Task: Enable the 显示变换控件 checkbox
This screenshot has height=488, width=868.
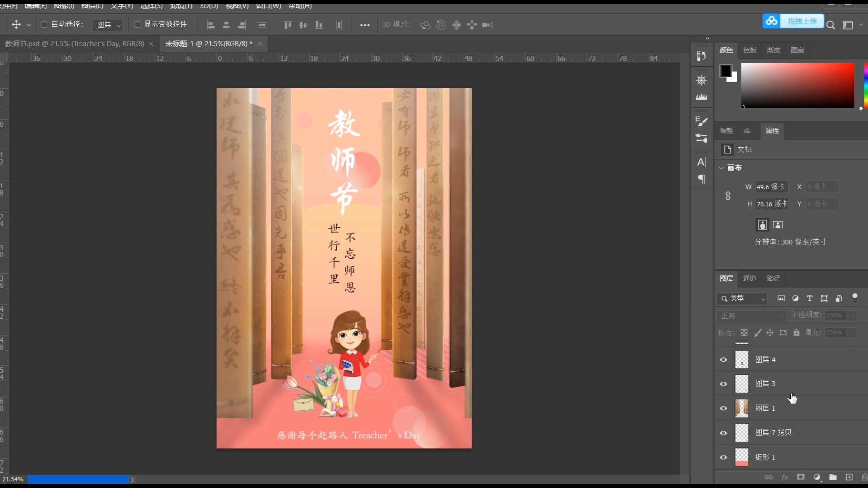Action: click(x=137, y=24)
